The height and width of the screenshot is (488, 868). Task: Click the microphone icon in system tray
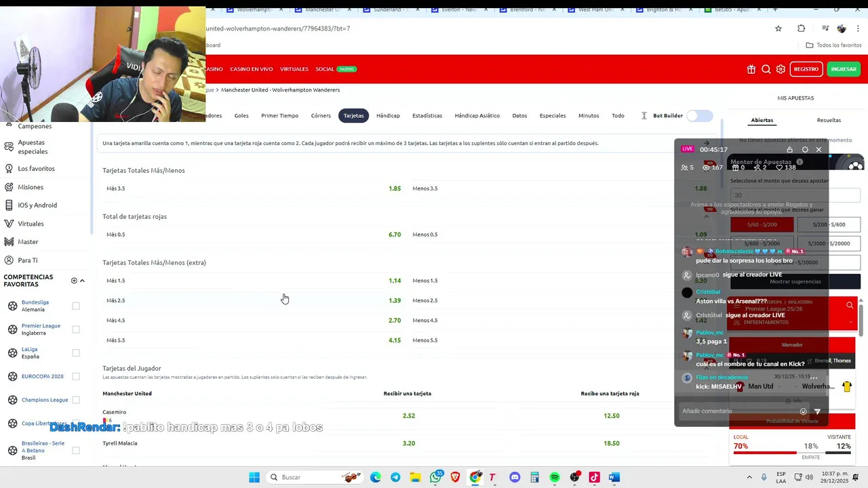coord(764,477)
